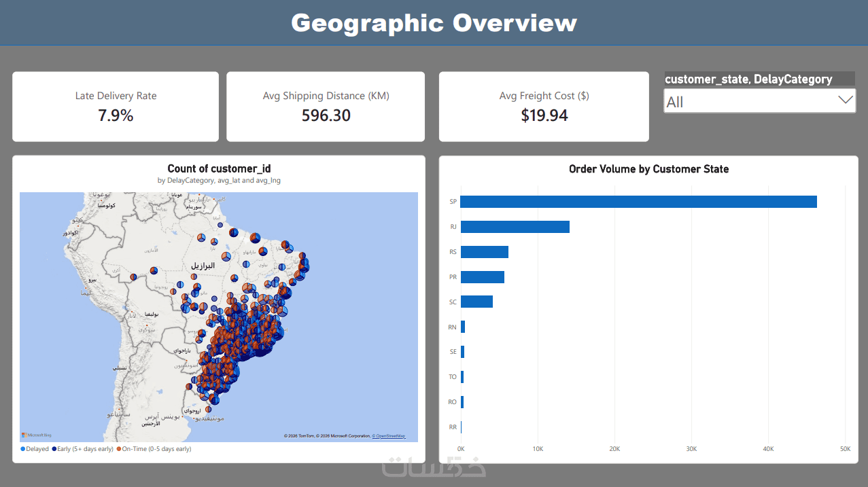Viewport: 868px width, 487px height.
Task: Click the Avg Freight Cost ($) card
Action: (544, 107)
